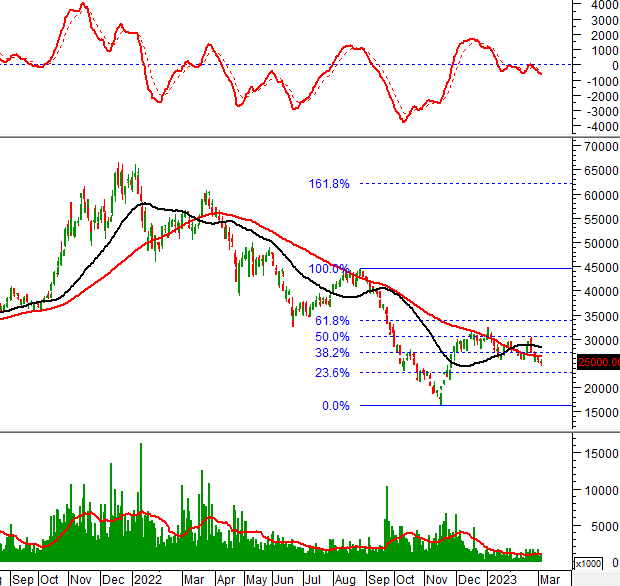Click the 10000 volume axis label
This screenshot has width=620, height=586.
point(597,490)
